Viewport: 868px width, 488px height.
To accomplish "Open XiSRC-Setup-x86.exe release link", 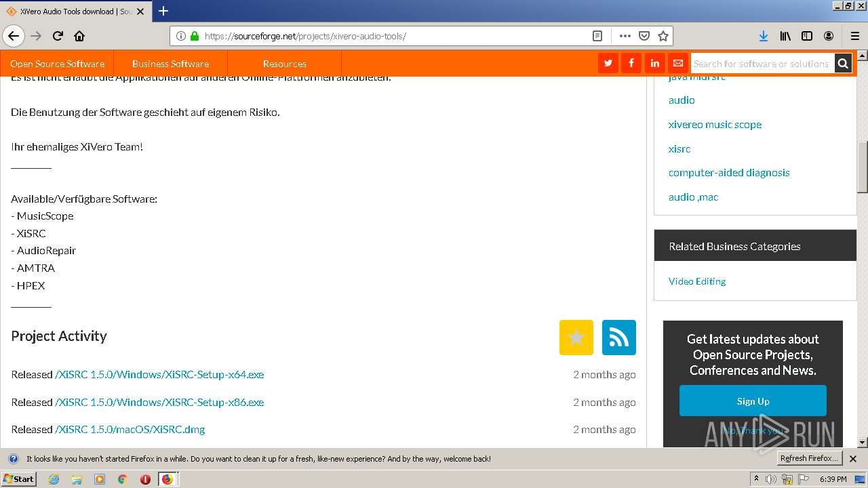I will [159, 402].
